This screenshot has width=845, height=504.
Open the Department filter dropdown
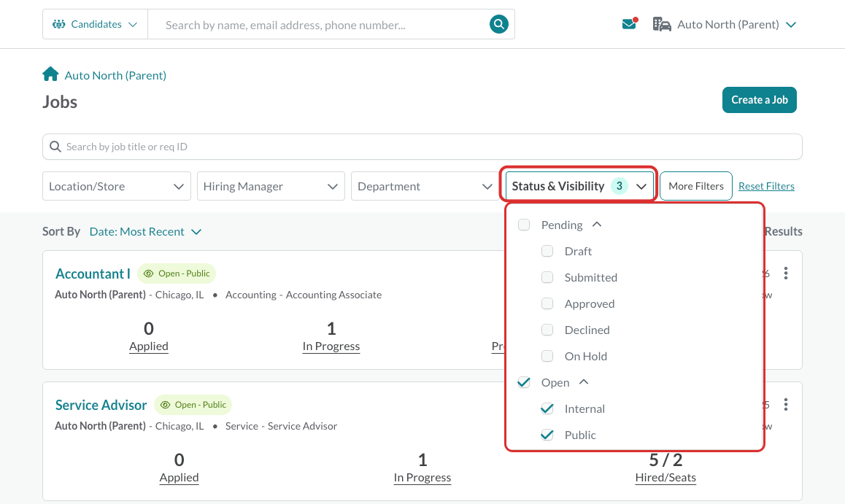click(x=425, y=186)
